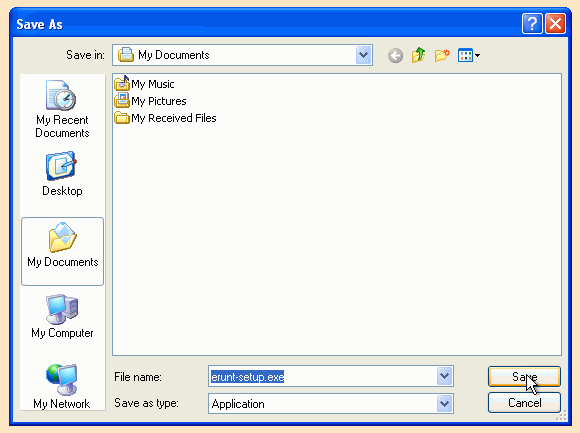This screenshot has width=580, height=433.
Task: Select the My Pictures folder icon
Action: 122,101
